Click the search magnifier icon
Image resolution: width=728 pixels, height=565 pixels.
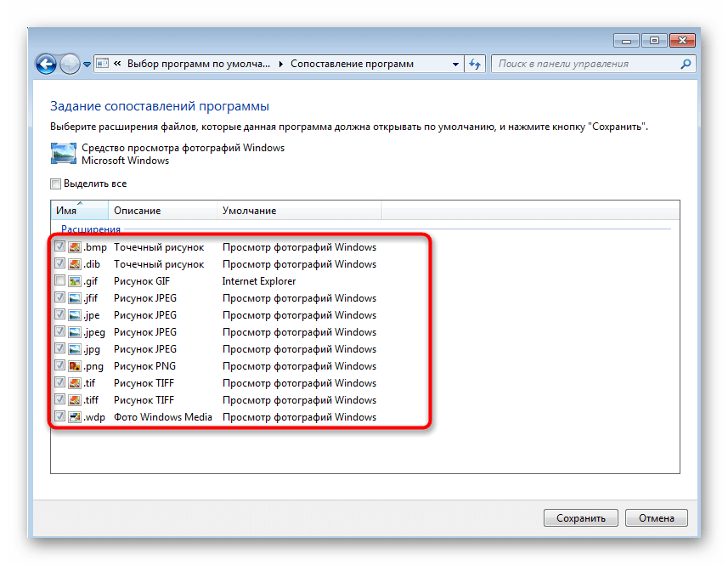pyautogui.click(x=686, y=64)
